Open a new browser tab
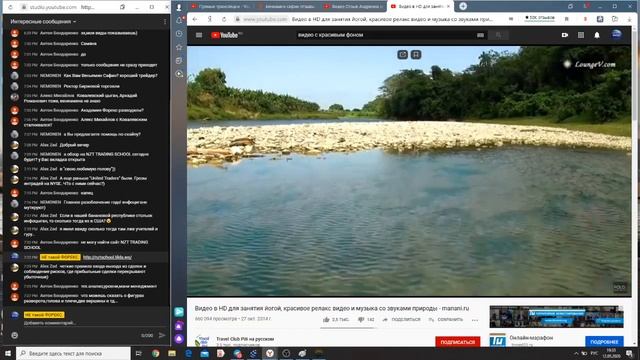Image resolution: width=640 pixels, height=360 pixels. (x=463, y=6)
